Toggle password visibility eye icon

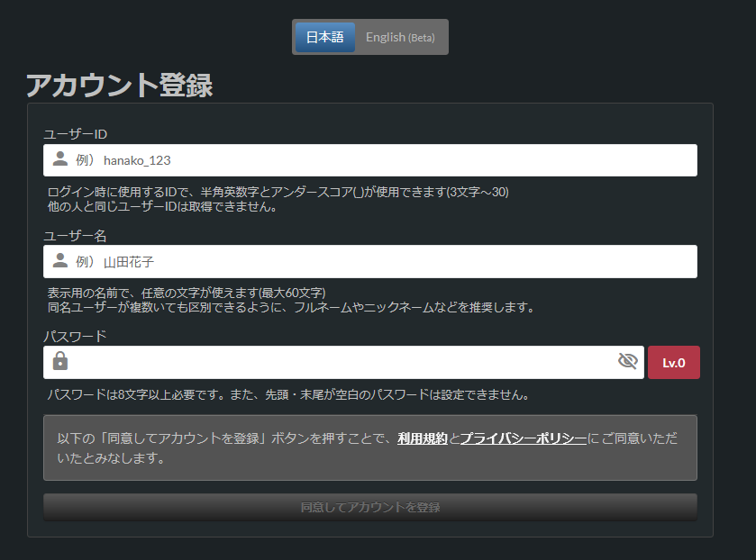pyautogui.click(x=628, y=361)
